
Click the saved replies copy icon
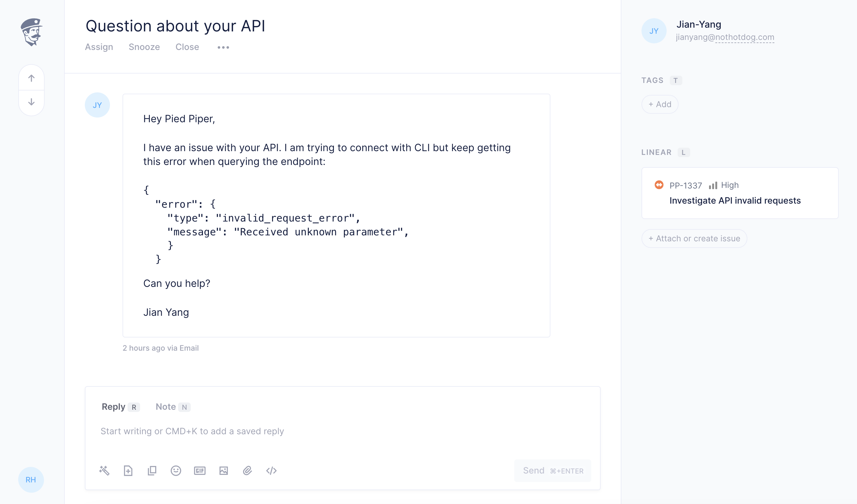(x=152, y=471)
